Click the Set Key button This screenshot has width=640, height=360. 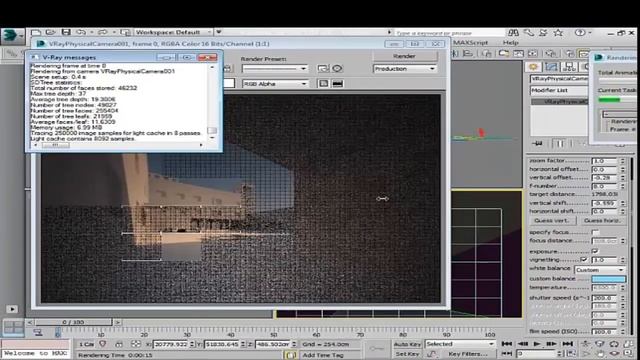click(407, 354)
